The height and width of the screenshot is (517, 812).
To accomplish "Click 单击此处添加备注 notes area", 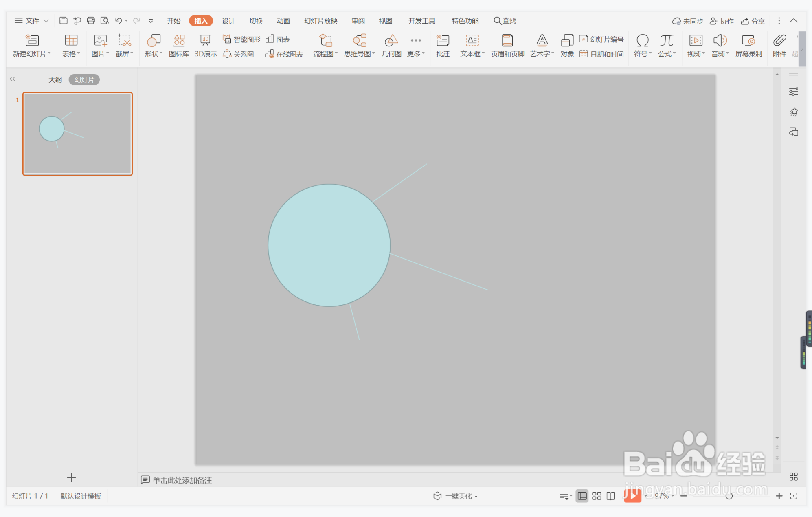I will (x=182, y=480).
